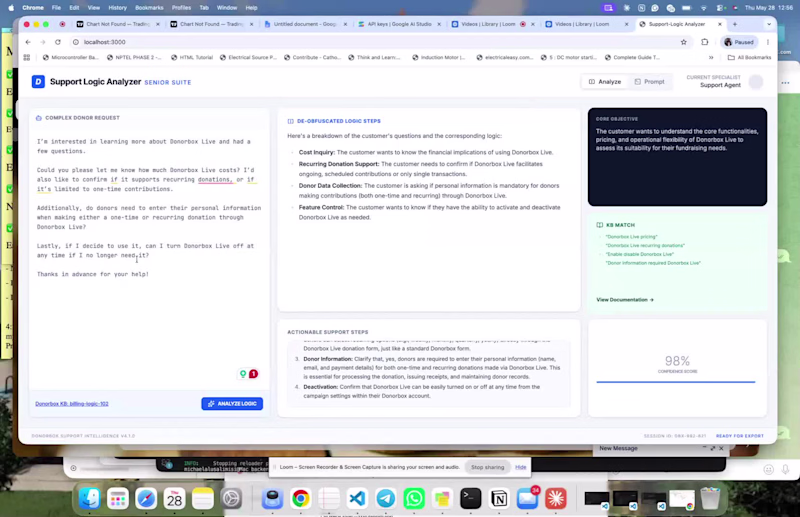Click the support agent avatar circle
The image size is (800, 517).
(756, 82)
